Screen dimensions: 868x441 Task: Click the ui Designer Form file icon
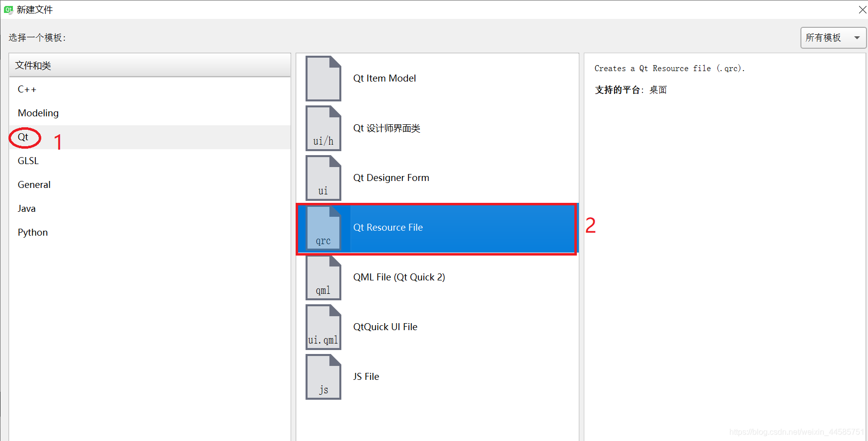[323, 178]
